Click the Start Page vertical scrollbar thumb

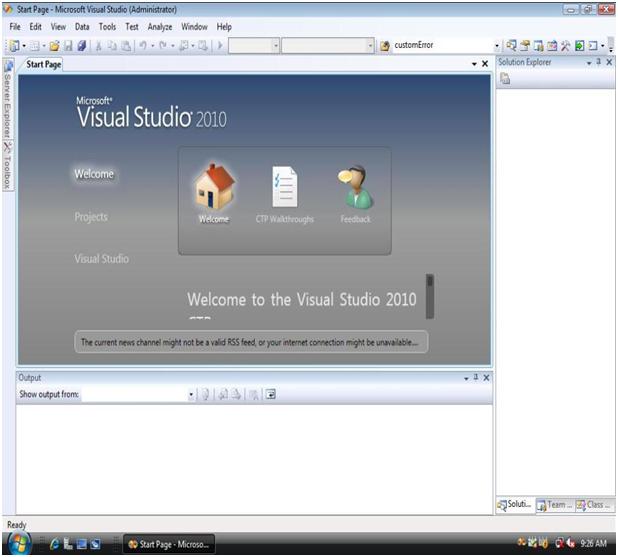pos(430,295)
